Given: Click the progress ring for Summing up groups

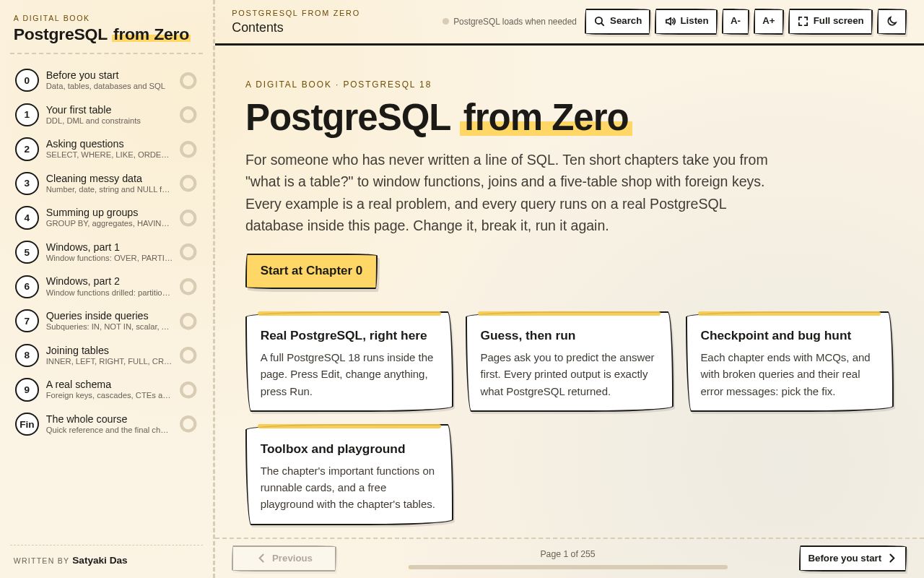Looking at the screenshot, I should coord(188,217).
